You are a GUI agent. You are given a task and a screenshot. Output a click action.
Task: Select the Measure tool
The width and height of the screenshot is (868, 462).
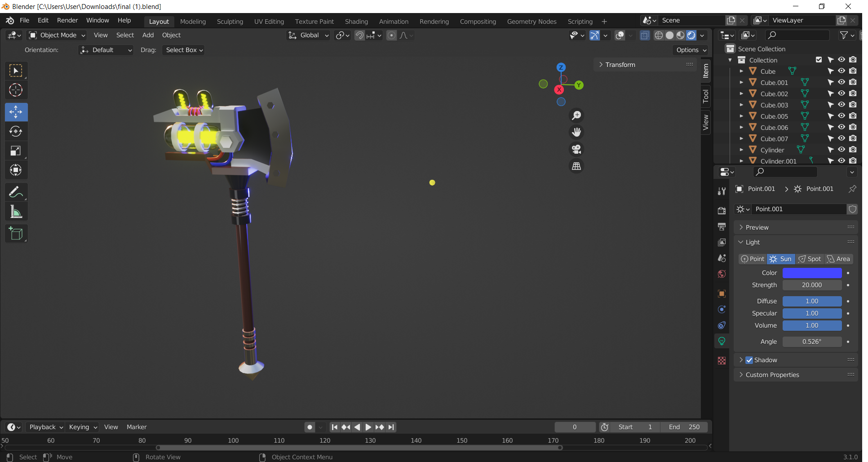16,211
